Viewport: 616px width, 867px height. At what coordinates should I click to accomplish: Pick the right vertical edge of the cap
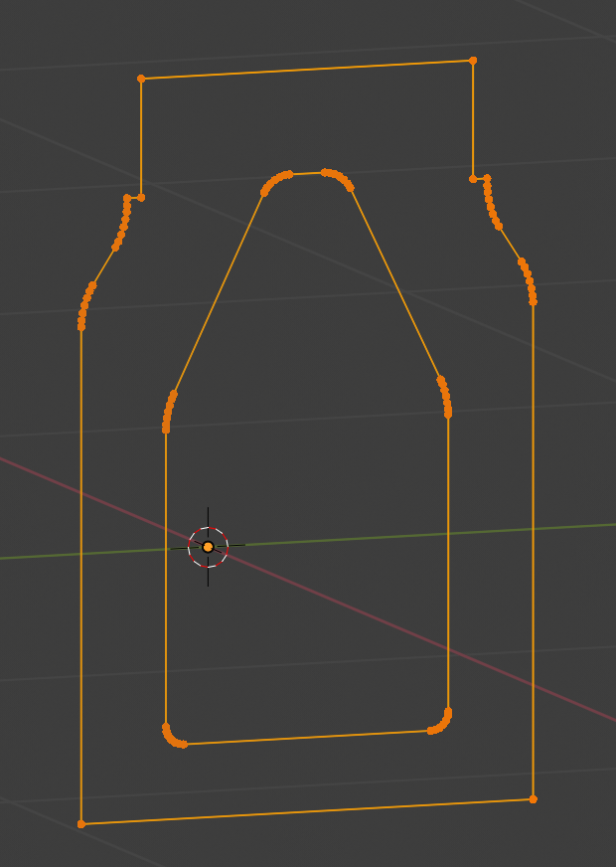tap(473, 119)
